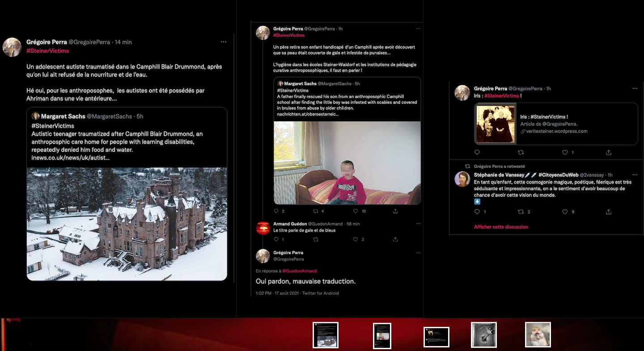Click Grégoire Perra's avatar on first tweet
The height and width of the screenshot is (351, 644).
point(12,47)
